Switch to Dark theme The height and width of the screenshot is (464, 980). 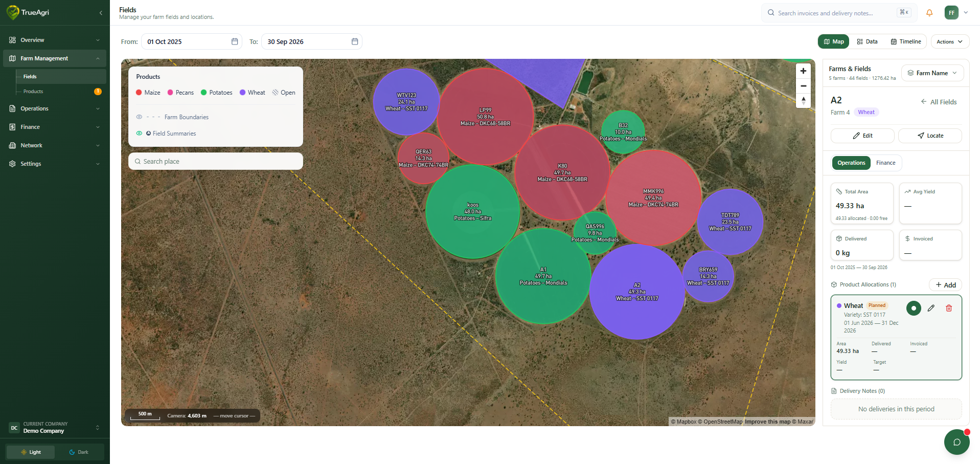pyautogui.click(x=79, y=452)
